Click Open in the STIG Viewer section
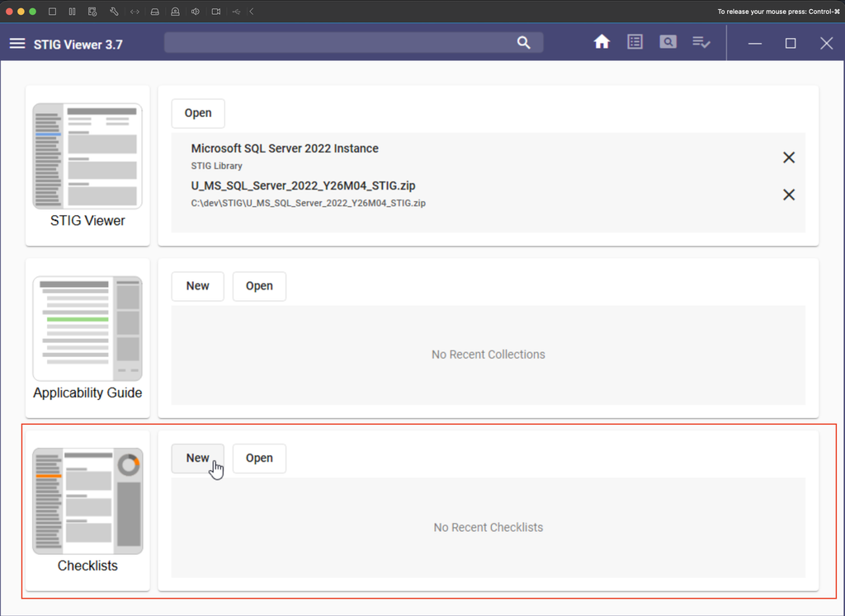This screenshot has height=616, width=845. pyautogui.click(x=198, y=113)
